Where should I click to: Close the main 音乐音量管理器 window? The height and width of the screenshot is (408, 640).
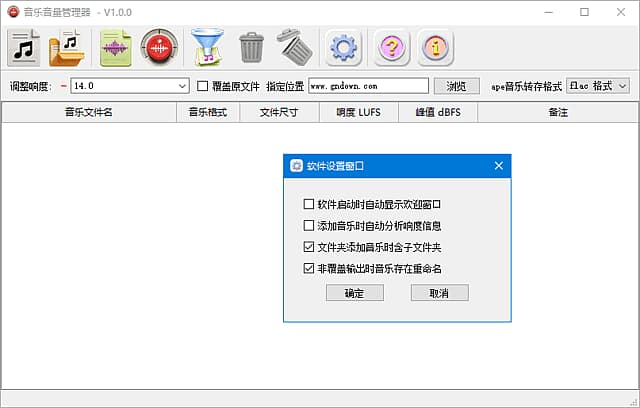(621, 12)
